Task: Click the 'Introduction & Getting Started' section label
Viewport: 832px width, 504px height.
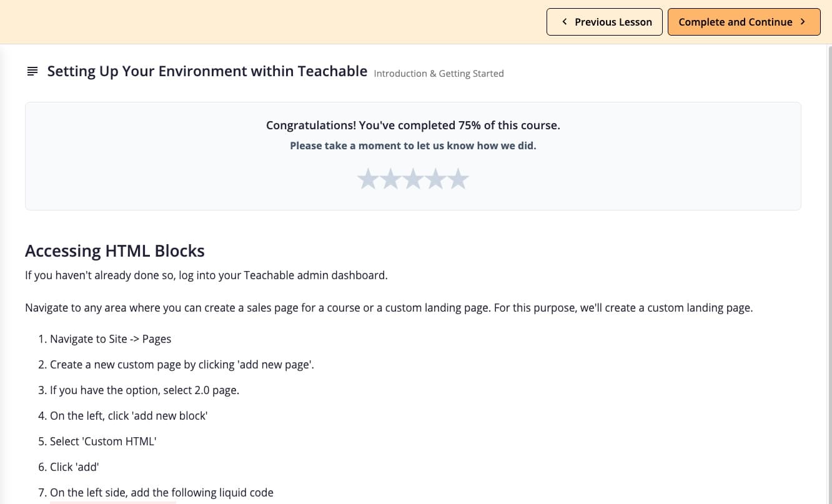Action: [438, 74]
